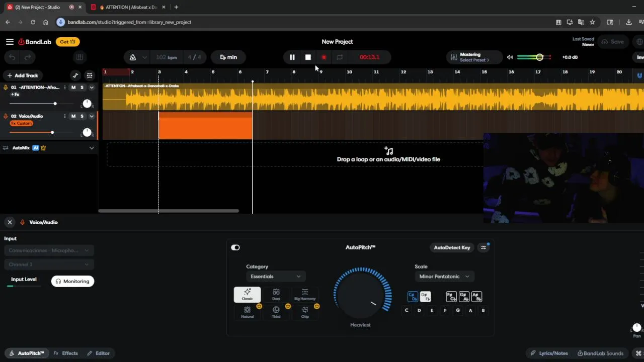Toggle the D#/Eb note key
Screen dimensions: 644x362
pos(425,297)
